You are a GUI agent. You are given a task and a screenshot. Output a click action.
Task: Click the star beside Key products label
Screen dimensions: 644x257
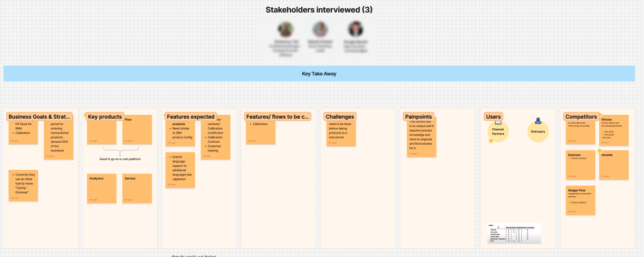pyautogui.click(x=86, y=115)
